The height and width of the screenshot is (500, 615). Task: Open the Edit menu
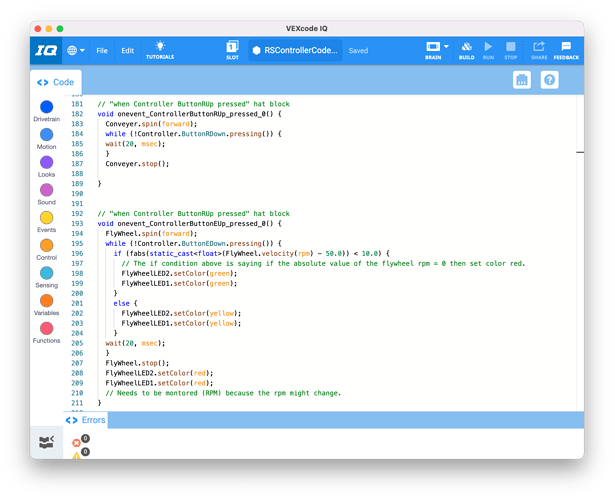coord(127,51)
